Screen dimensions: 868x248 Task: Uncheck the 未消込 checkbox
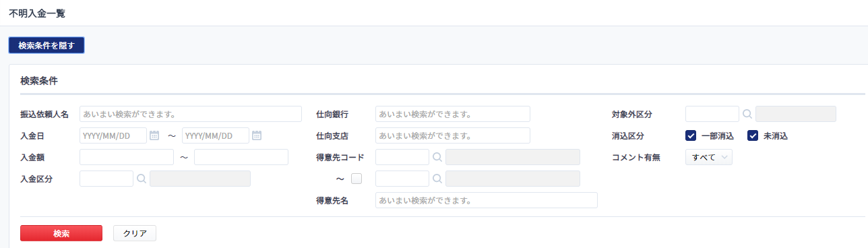point(753,135)
